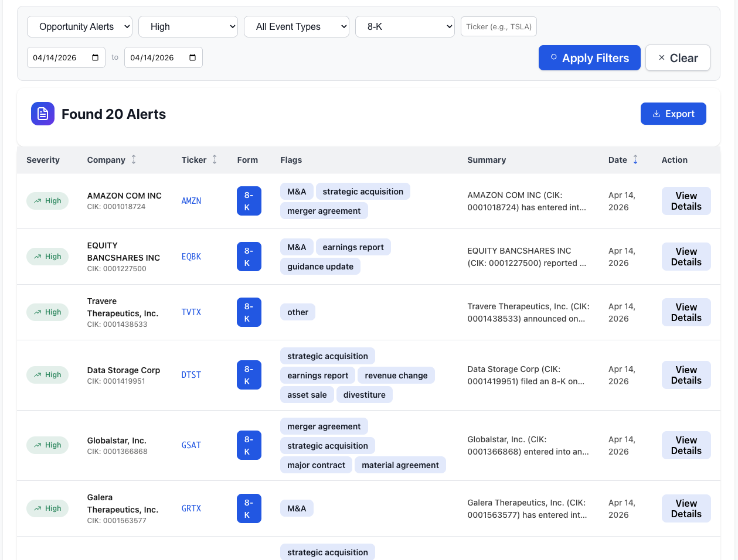Click the end date 04/14/2026 field
Screen dimensions: 738x560
tap(164, 57)
